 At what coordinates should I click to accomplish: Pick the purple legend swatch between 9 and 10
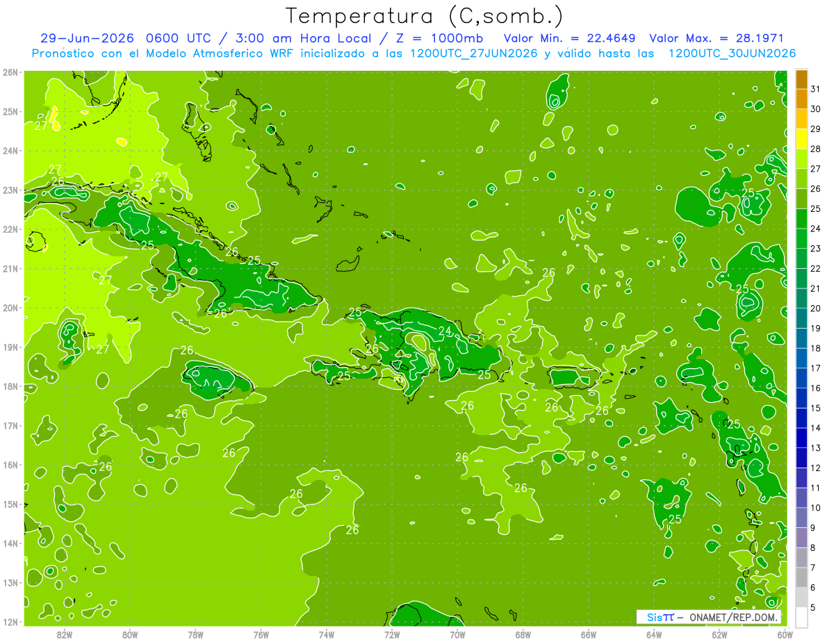801,518
